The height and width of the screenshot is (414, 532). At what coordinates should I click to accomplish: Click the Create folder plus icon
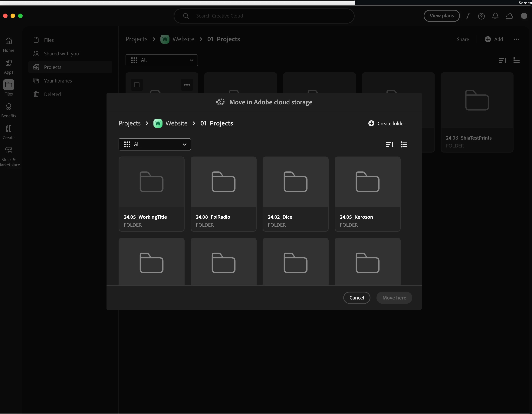point(371,123)
